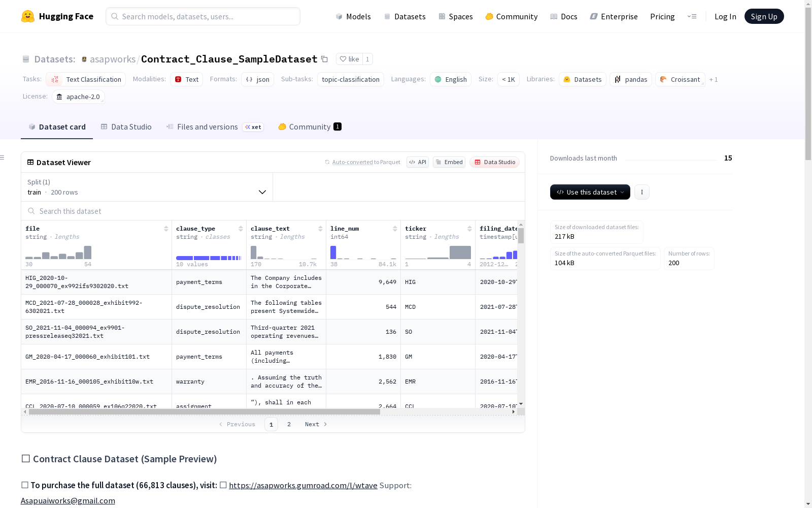Image resolution: width=812 pixels, height=508 pixels.
Task: Sort by the clause_type column
Action: [241, 229]
